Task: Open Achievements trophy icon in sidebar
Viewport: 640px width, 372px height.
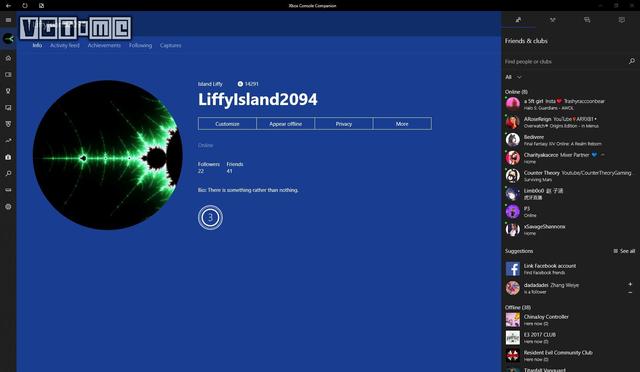Action: click(x=8, y=91)
